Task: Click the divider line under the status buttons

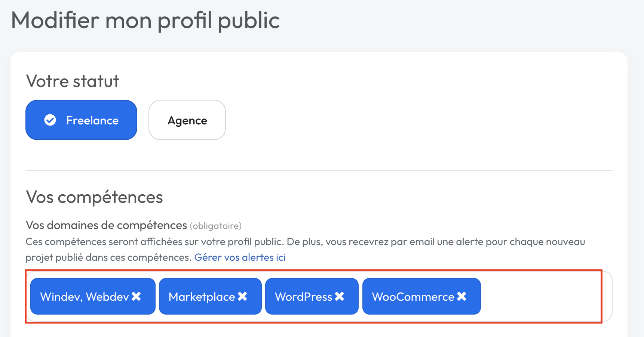Action: pyautogui.click(x=319, y=170)
